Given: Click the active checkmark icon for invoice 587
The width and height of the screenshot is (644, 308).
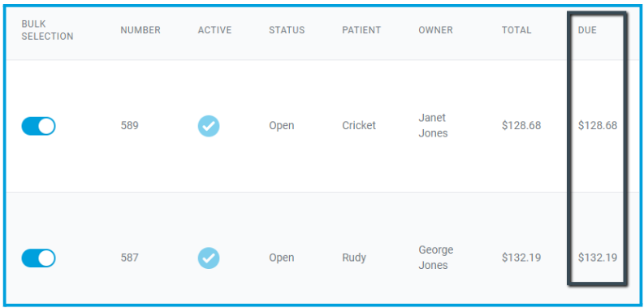Looking at the screenshot, I should click(x=209, y=258).
